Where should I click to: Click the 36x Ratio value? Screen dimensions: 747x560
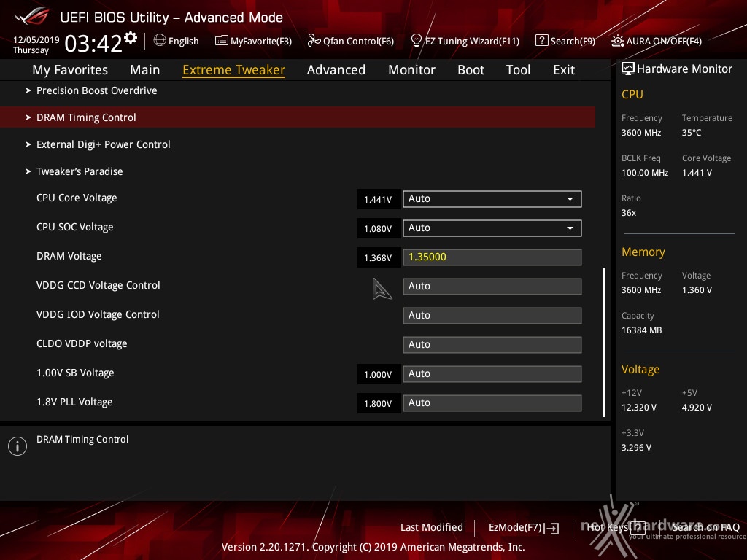click(x=628, y=212)
